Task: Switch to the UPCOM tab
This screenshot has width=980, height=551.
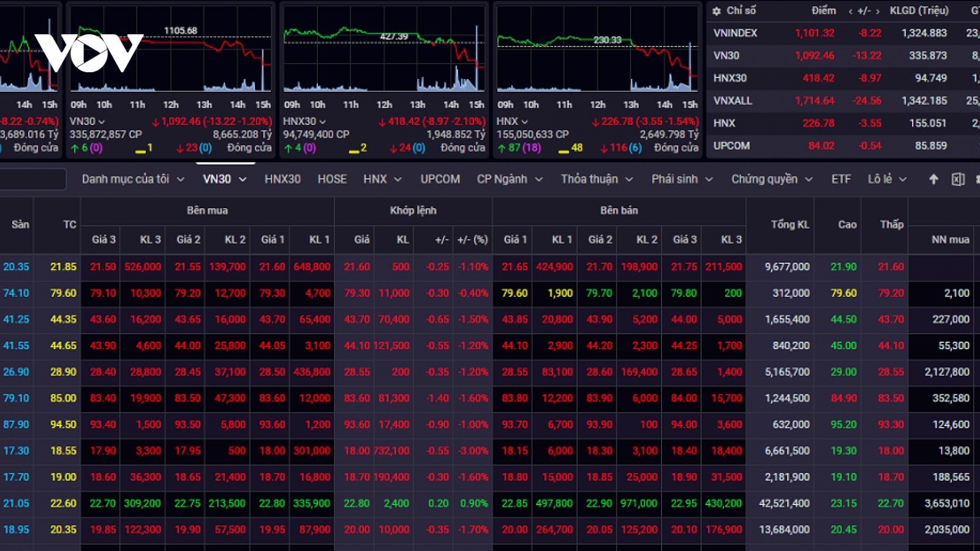Action: pos(440,179)
